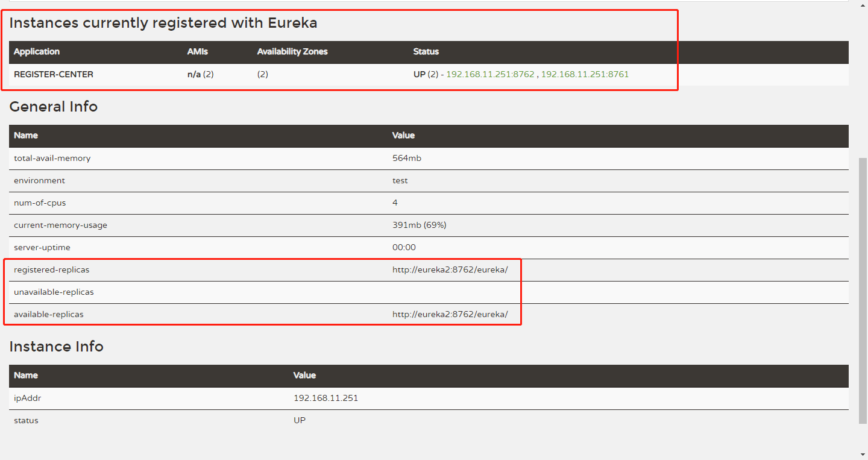Click the General Info heading
Screen dimensions: 868x460
54,107
